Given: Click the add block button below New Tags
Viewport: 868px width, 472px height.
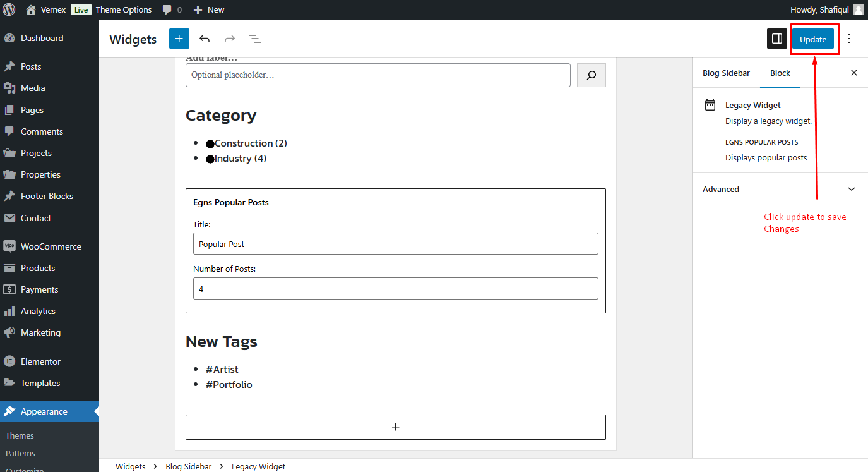Looking at the screenshot, I should point(396,427).
